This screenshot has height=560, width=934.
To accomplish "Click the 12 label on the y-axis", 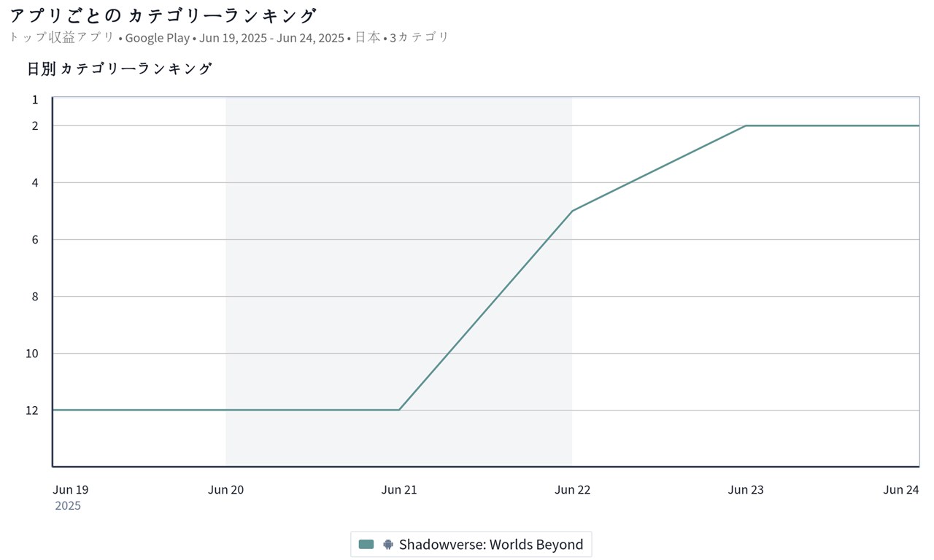I will (x=32, y=410).
